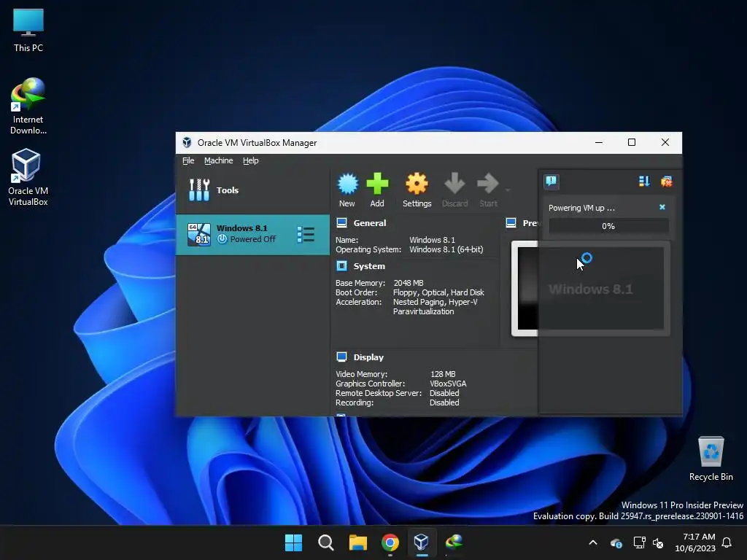Click the notification sort order icon

644,182
